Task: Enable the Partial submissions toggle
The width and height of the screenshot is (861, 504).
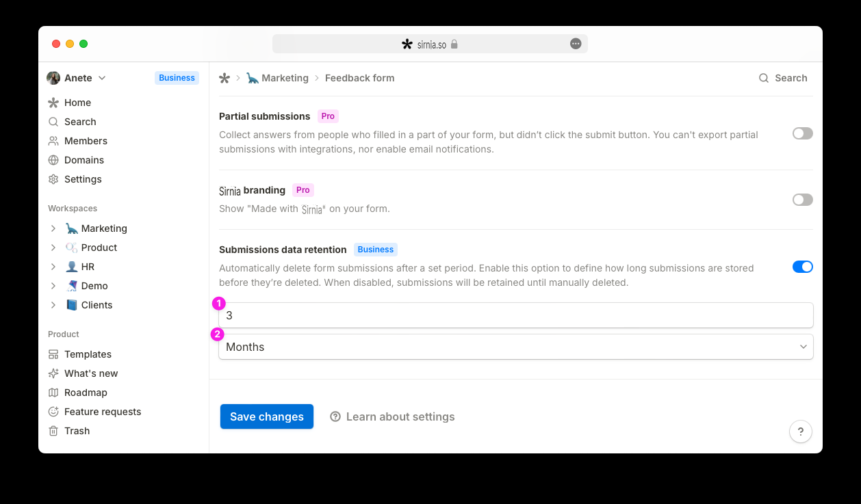Action: [x=803, y=133]
